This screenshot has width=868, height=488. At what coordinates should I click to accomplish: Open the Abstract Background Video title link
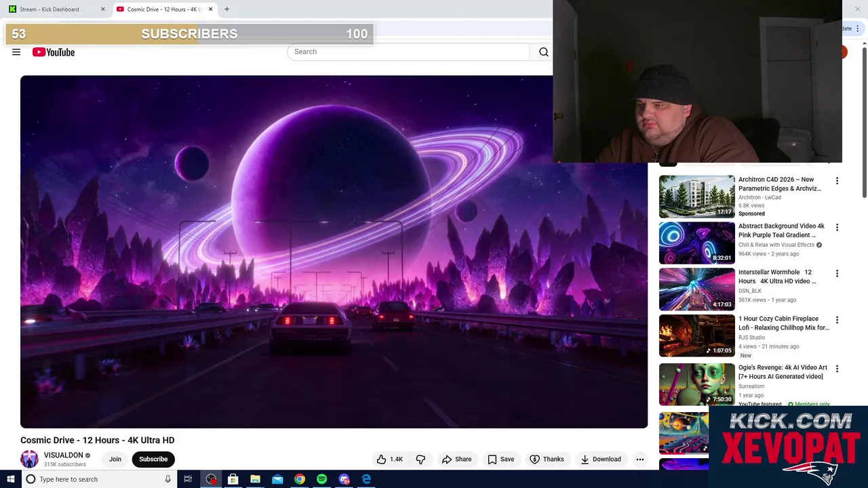(781, 230)
